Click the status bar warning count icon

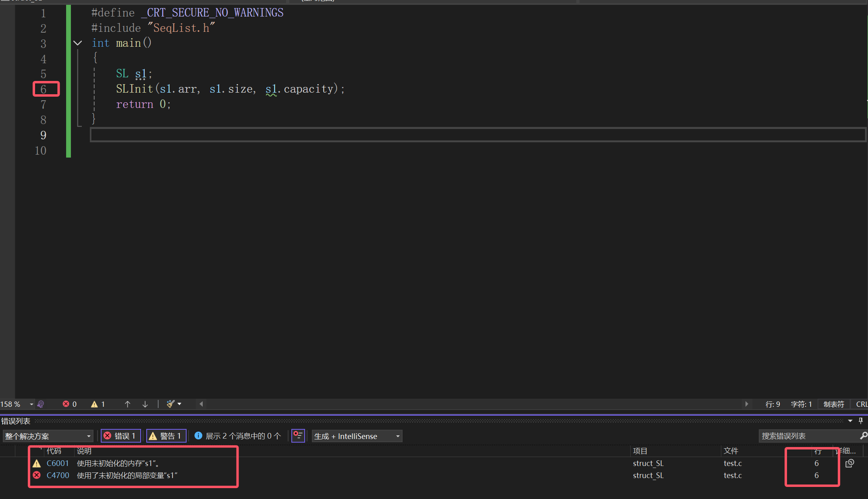click(94, 404)
